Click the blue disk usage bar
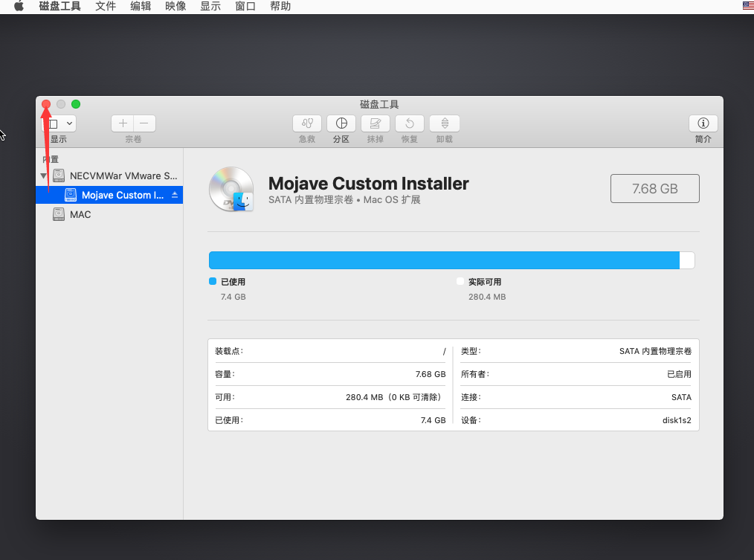This screenshot has width=754, height=560. point(444,260)
